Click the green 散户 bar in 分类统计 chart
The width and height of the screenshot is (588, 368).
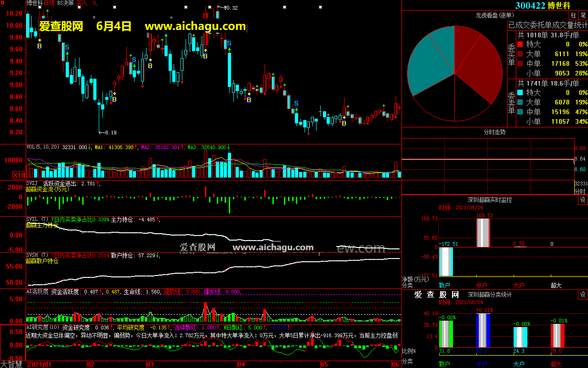pyautogui.click(x=446, y=334)
